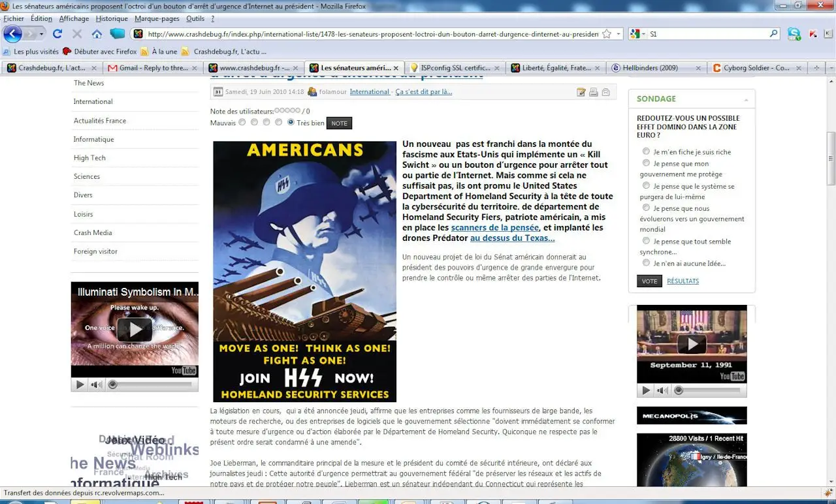Bookmark this page with the star icon
The width and height of the screenshot is (836, 504).
[x=607, y=34]
